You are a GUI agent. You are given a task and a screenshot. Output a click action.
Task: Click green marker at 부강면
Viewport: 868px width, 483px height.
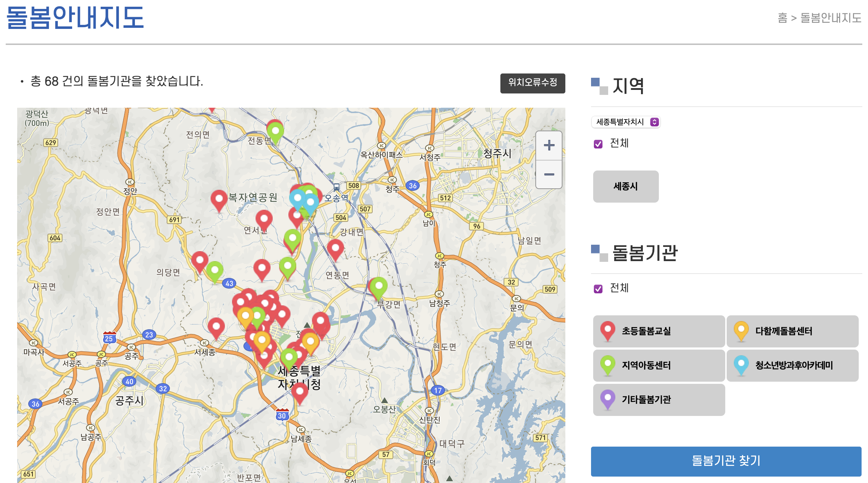(x=379, y=286)
